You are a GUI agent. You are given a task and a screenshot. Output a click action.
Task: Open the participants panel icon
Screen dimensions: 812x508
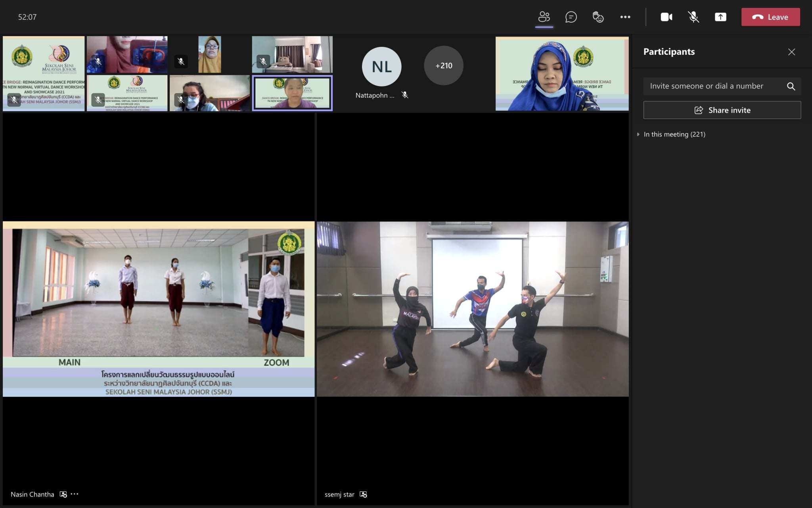coord(544,17)
